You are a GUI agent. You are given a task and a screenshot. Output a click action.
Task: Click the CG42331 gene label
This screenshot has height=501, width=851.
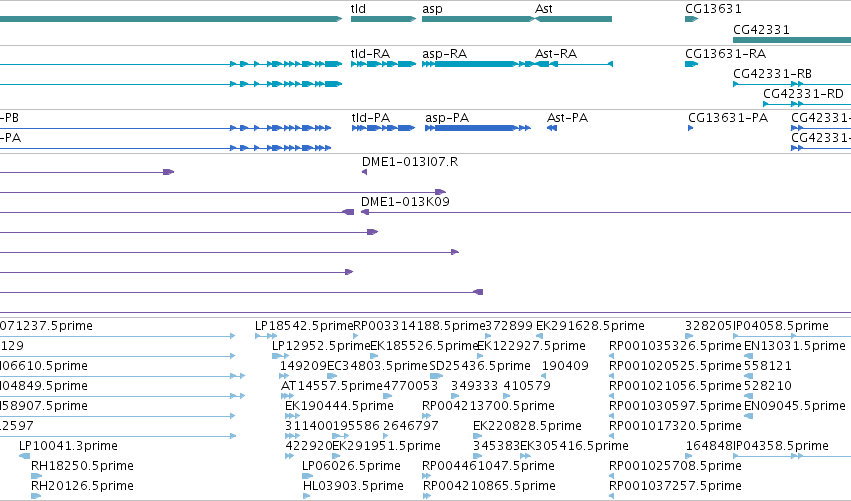(x=761, y=30)
